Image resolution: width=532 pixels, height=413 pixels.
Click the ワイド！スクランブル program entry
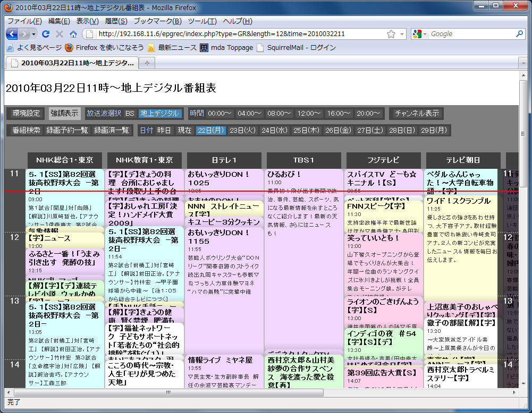[x=462, y=248]
